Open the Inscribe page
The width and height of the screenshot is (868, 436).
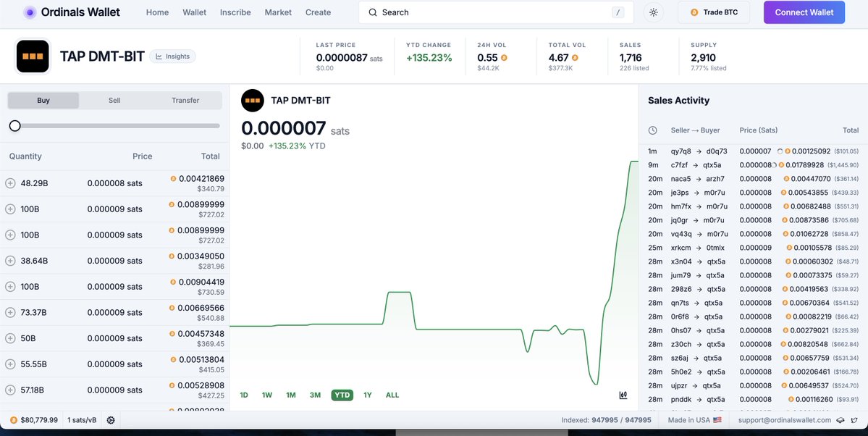point(235,12)
